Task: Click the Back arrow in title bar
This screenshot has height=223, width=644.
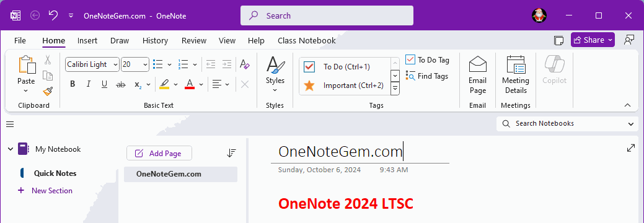Action: [x=35, y=15]
